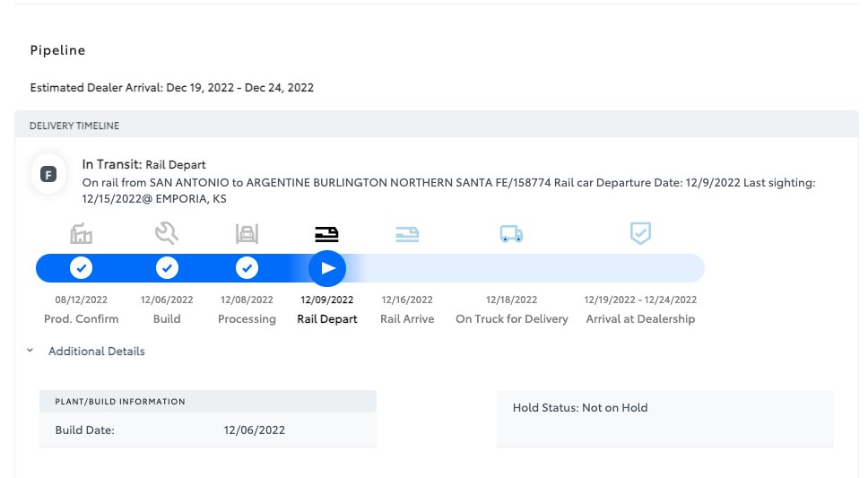Click the Processing stage vehicle icon
The width and height of the screenshot is (868, 478).
pyautogui.click(x=247, y=234)
